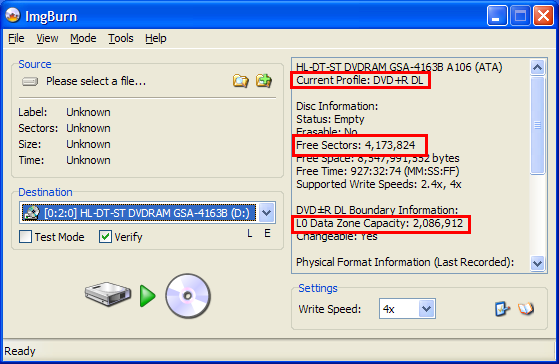Image resolution: width=559 pixels, height=364 pixels.
Task: Click the info panel scroll down arrow
Action: coord(537,263)
